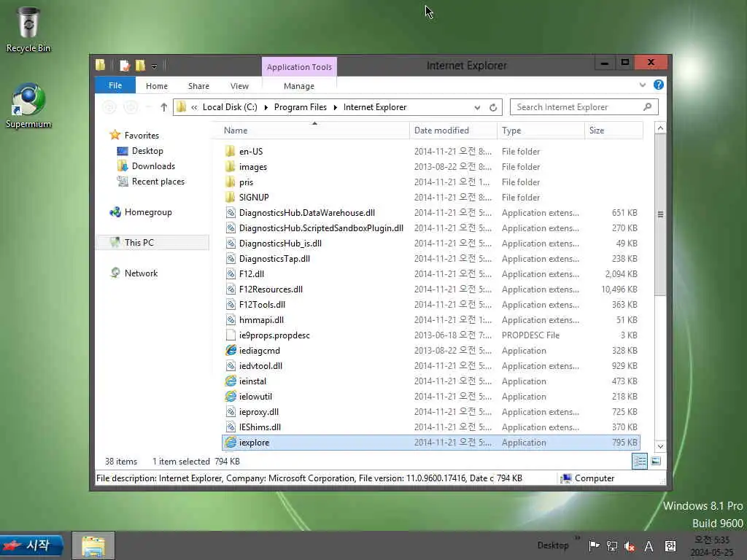Click the Properties quick access toolbar icon
This screenshot has height=560, width=747.
pos(125,65)
